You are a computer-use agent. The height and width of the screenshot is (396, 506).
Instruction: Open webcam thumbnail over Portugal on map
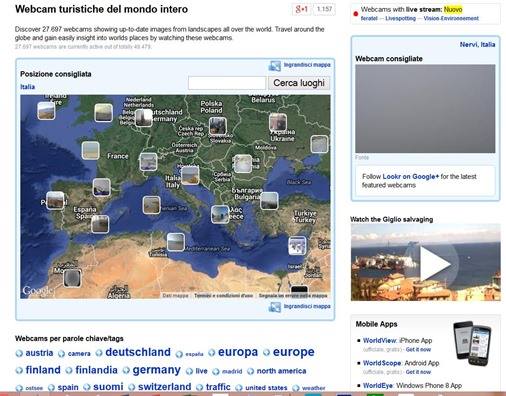coord(55,200)
